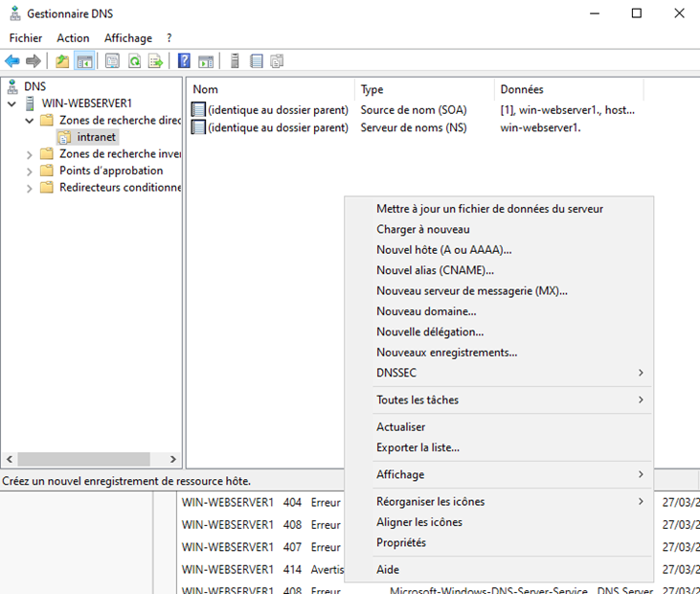Sort by the Données column header
This screenshot has height=594, width=700.
tap(569, 89)
